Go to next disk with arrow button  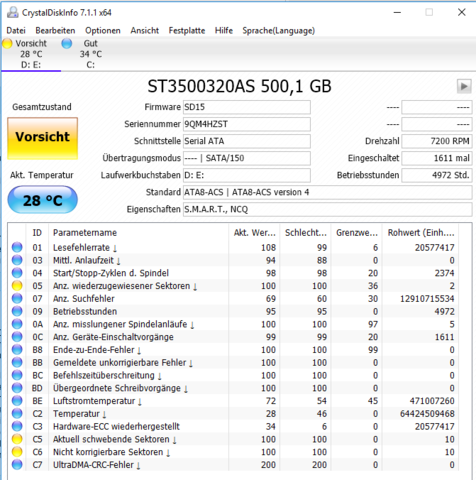click(x=464, y=86)
